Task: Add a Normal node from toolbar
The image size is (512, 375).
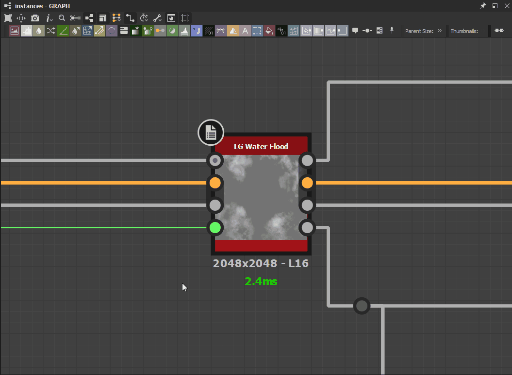Action: (x=197, y=31)
